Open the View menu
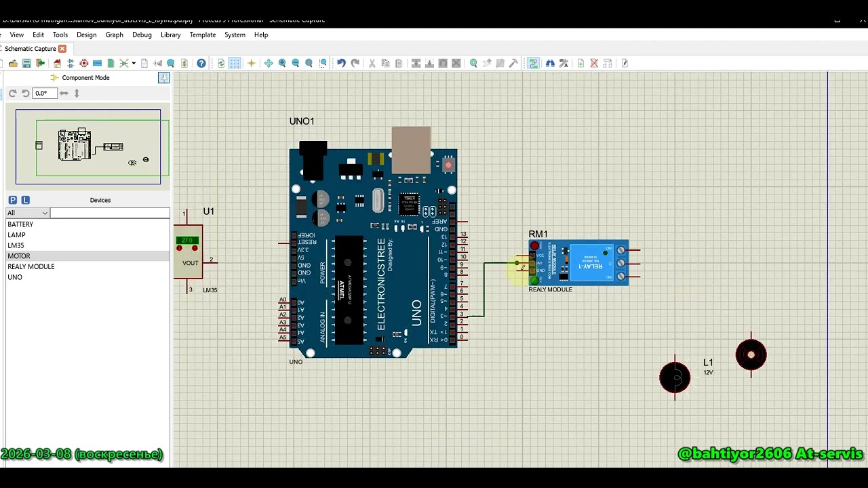Screen dimensions: 868x488 [x=17, y=35]
